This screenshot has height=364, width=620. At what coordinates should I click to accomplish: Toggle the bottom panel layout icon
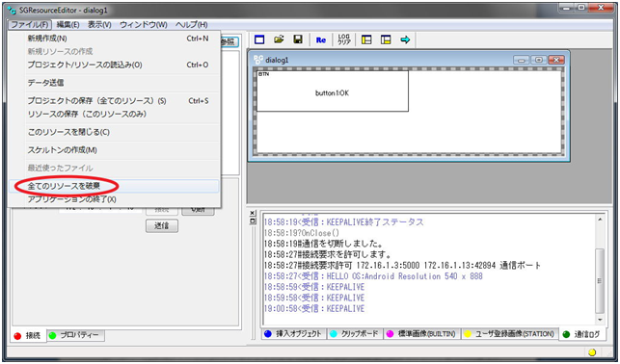[x=386, y=39]
